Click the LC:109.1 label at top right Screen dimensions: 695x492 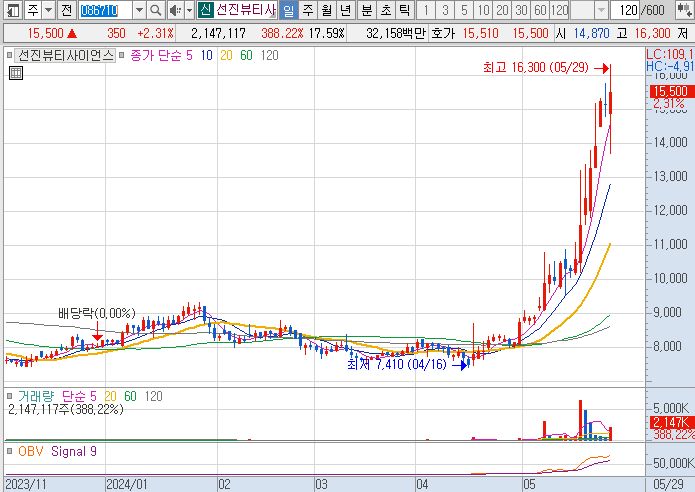[x=670, y=55]
